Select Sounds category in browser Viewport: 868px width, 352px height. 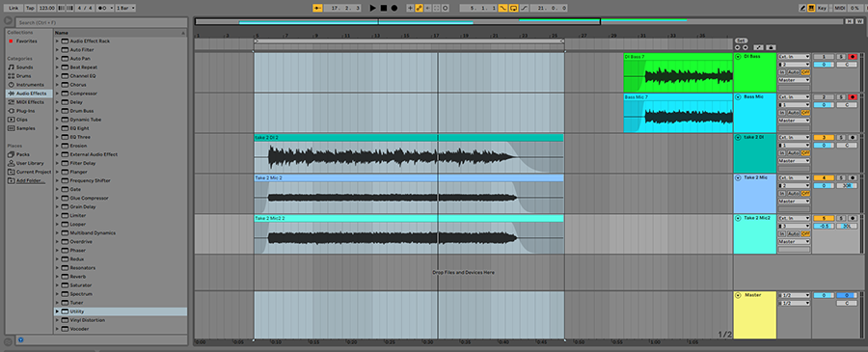(24, 67)
